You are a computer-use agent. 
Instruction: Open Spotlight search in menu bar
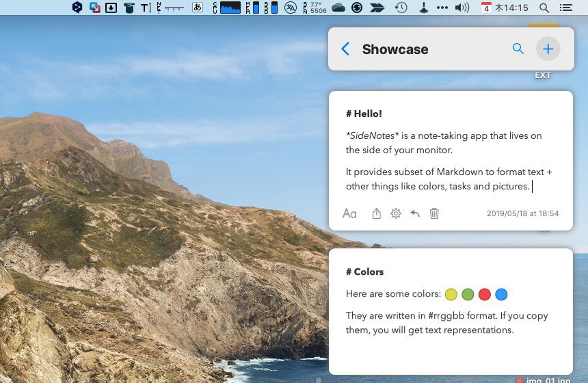click(544, 8)
